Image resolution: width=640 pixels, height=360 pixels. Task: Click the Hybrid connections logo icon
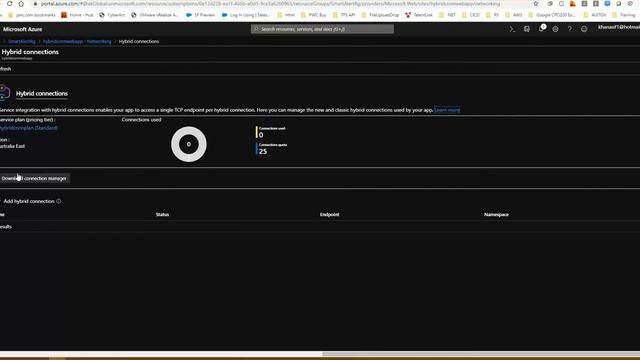point(4,93)
